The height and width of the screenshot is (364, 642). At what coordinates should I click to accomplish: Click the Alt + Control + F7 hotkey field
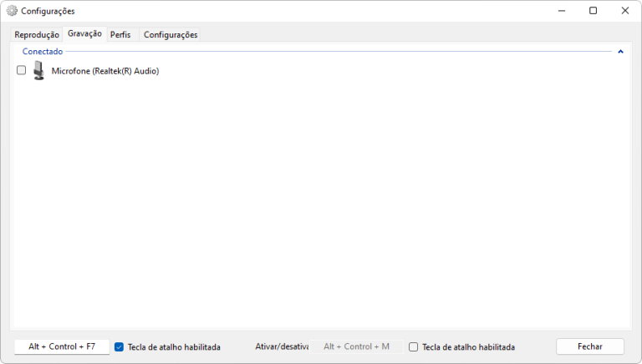click(x=62, y=346)
